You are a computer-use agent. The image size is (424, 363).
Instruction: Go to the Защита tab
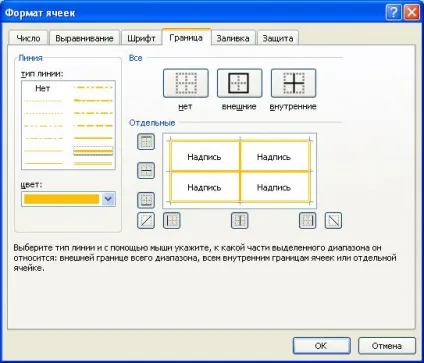[278, 38]
